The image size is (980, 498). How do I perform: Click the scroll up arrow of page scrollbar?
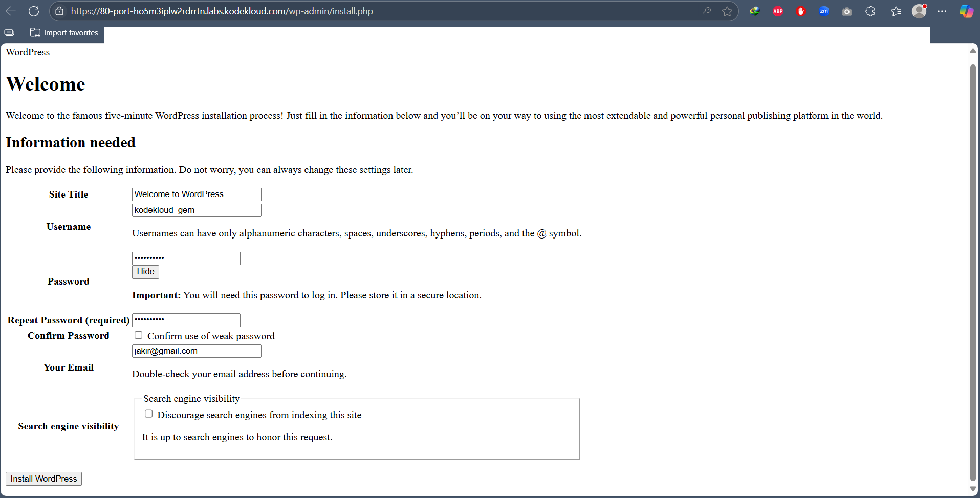pos(973,51)
